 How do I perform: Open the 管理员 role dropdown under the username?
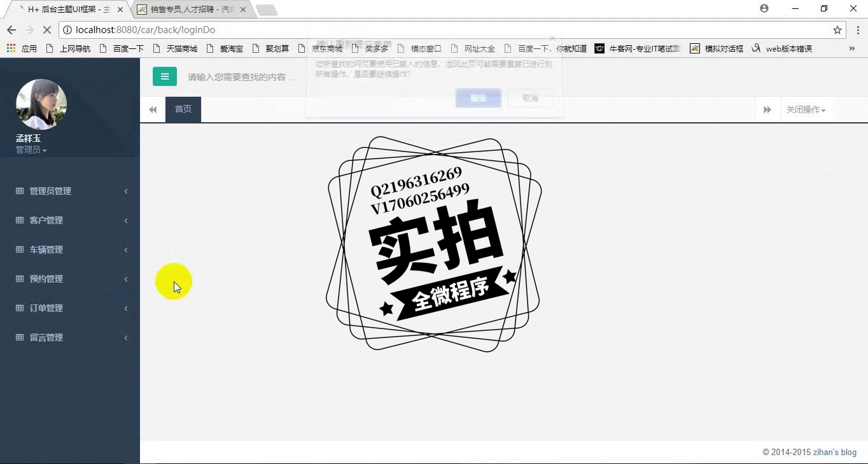coord(31,150)
